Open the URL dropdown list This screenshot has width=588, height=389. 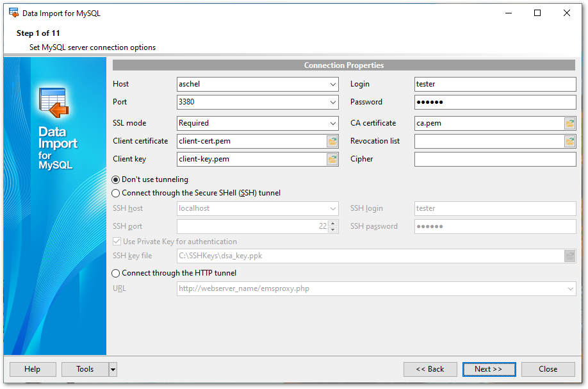(x=570, y=289)
